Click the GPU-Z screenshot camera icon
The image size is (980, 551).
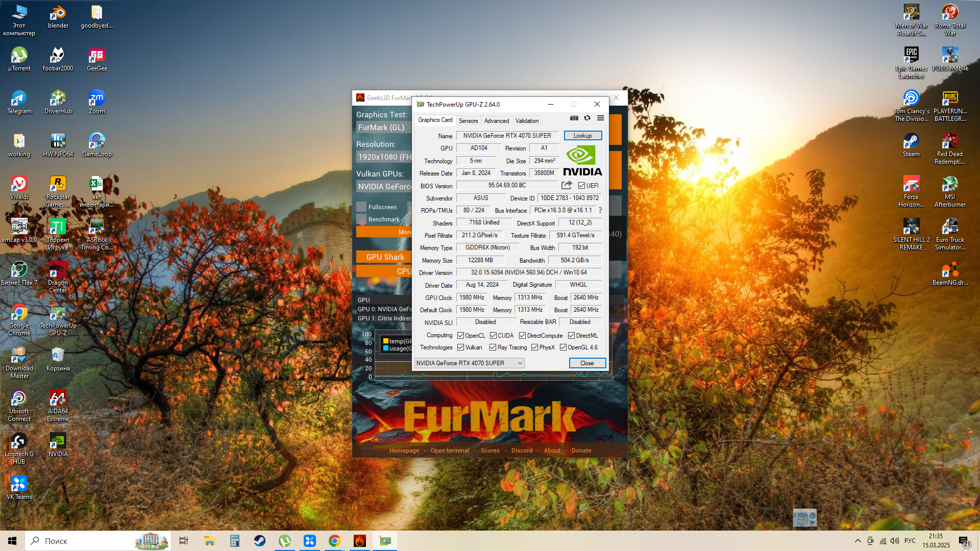tap(574, 118)
